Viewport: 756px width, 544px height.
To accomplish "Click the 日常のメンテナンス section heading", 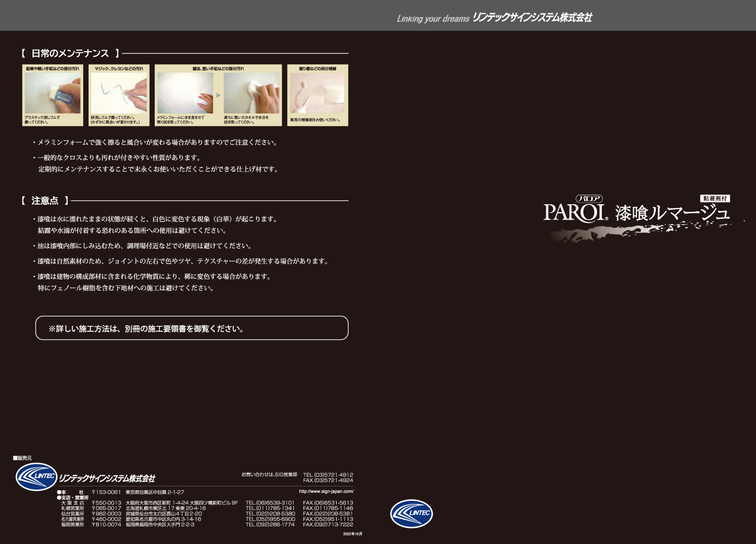I will click(x=70, y=53).
